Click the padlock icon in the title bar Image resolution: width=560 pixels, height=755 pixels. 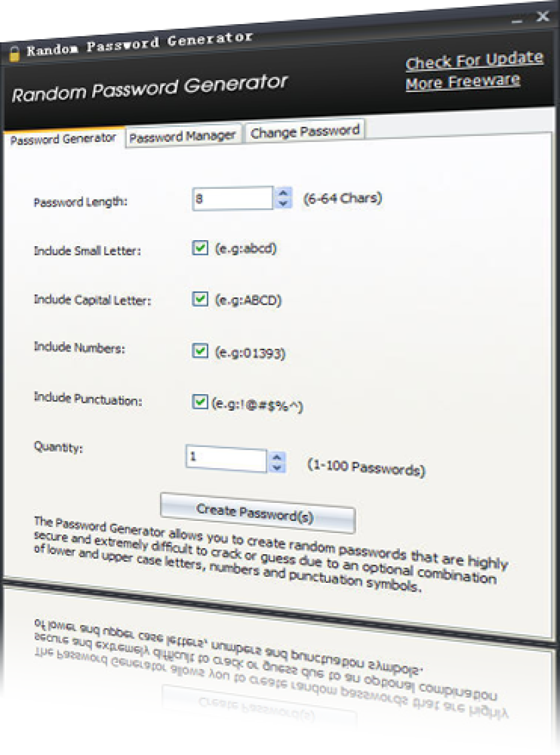(15, 53)
